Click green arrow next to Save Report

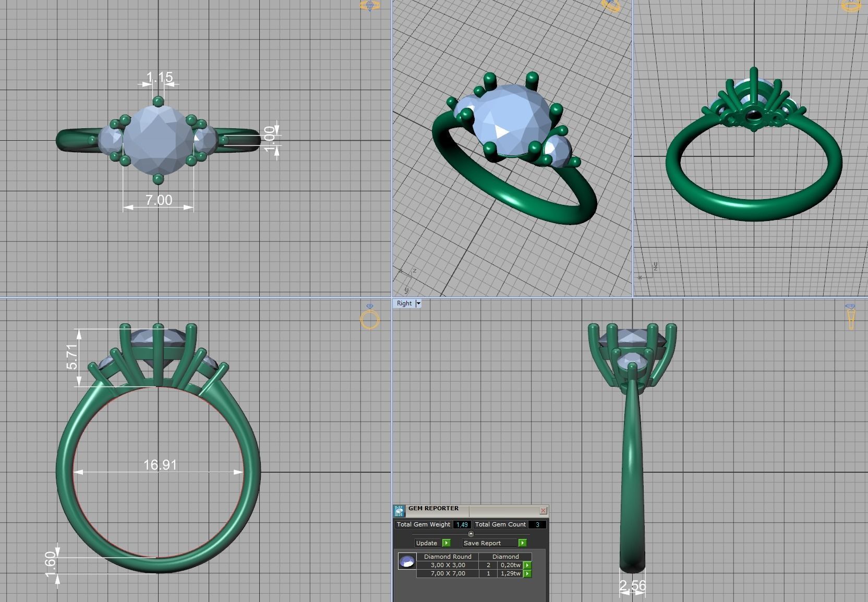pyautogui.click(x=522, y=543)
